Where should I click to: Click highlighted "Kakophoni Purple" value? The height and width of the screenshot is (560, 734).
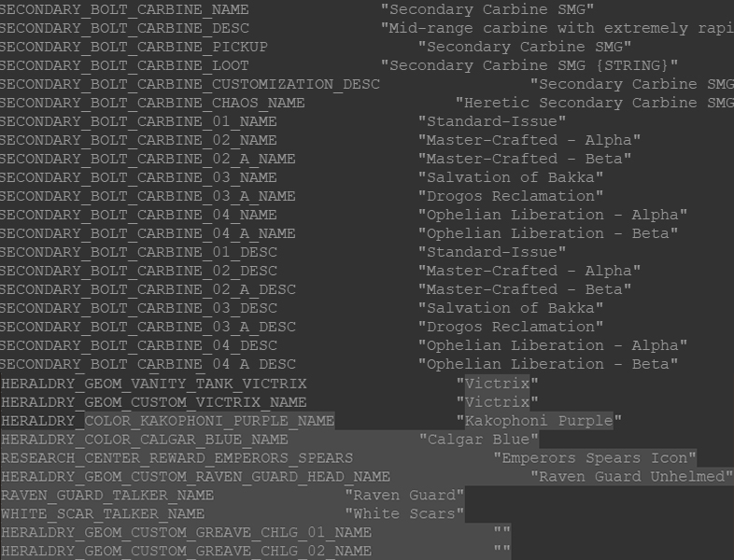point(539,421)
